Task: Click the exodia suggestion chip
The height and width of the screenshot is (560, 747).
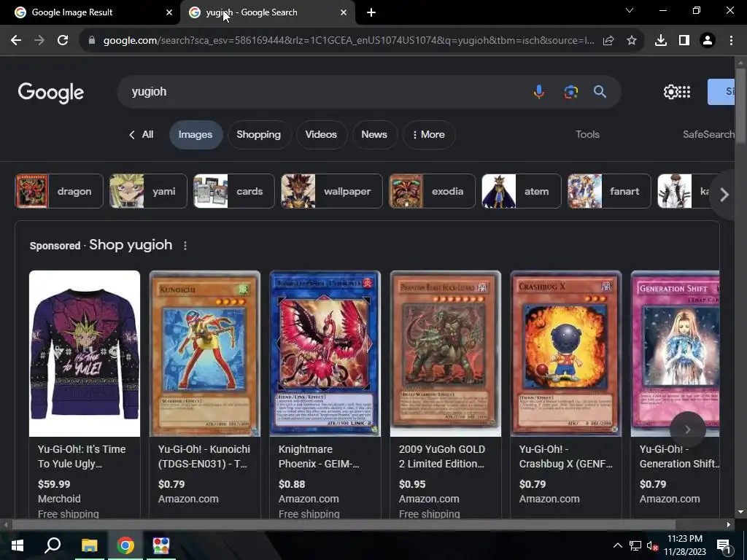Action: pos(432,192)
